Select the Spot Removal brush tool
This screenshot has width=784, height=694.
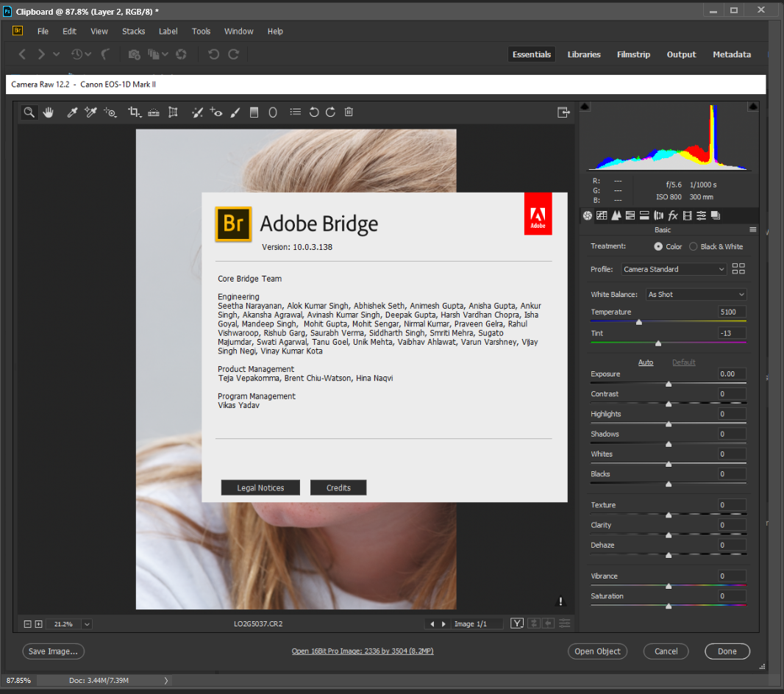pyautogui.click(x=197, y=112)
